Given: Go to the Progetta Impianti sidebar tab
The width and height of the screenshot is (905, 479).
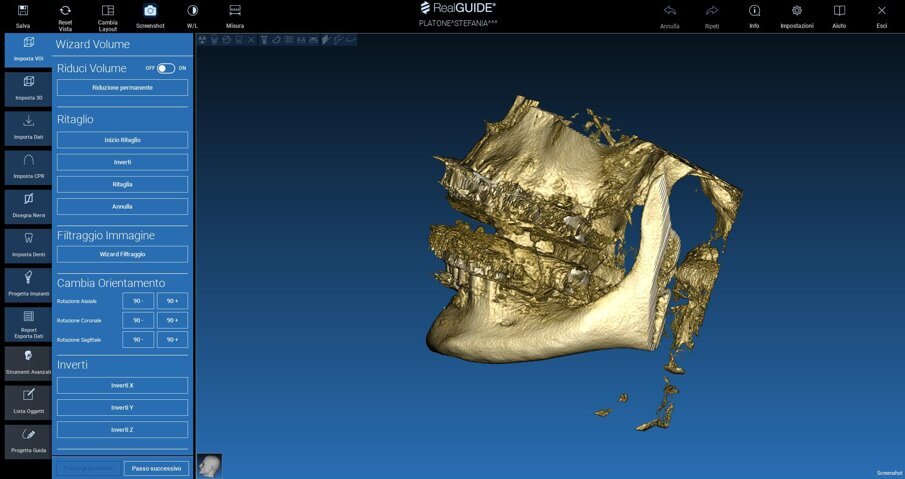Looking at the screenshot, I should pos(28,282).
